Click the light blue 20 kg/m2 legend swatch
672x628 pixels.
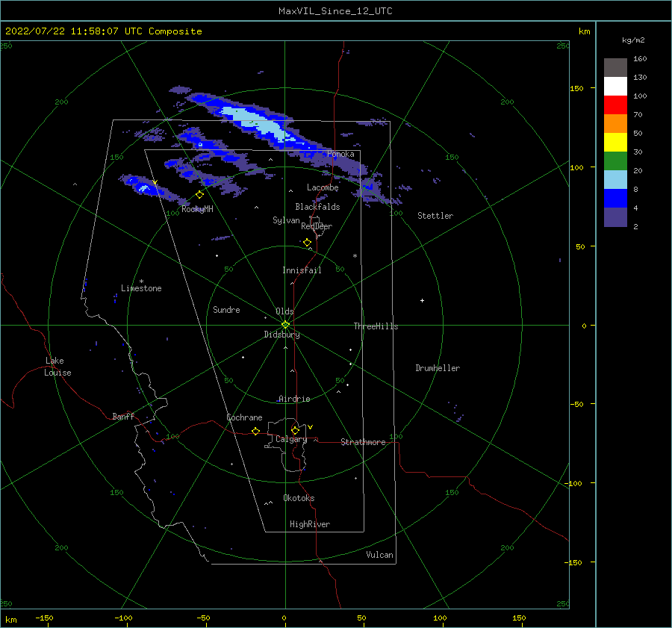click(x=615, y=180)
